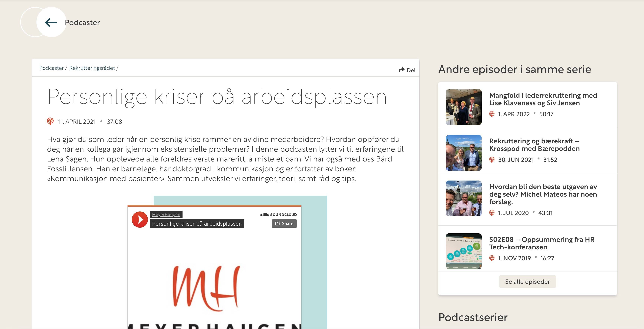Image resolution: width=644 pixels, height=329 pixels.
Task: Click the Podcastserier heading
Action: click(x=473, y=317)
